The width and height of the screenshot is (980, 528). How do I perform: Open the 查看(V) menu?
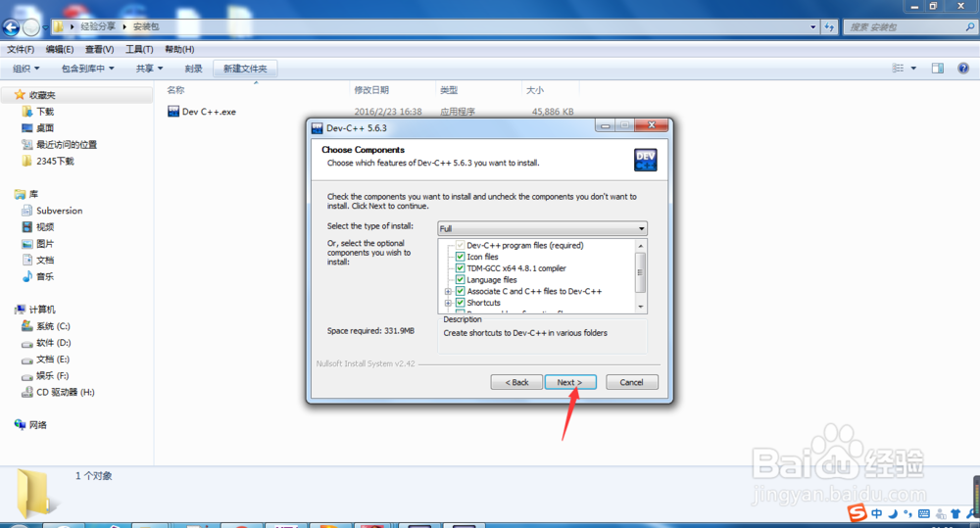point(99,49)
